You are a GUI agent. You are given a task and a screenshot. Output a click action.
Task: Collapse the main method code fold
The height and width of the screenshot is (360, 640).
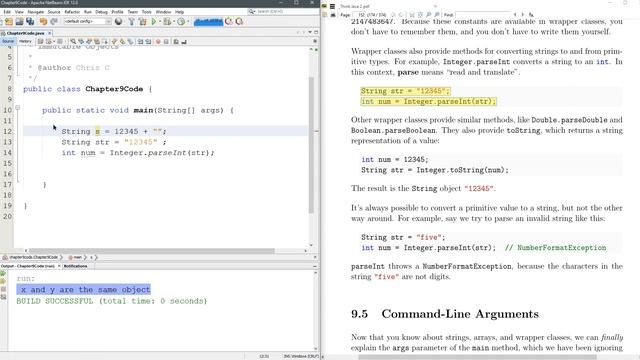(17, 108)
